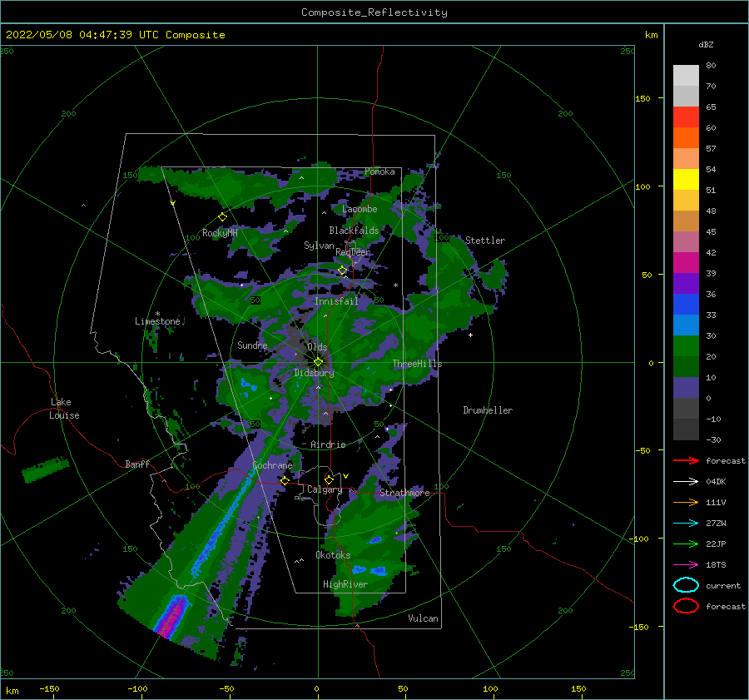Viewport: 749px width, 700px height.
Task: Click the Strathmore city label
Action: click(404, 493)
